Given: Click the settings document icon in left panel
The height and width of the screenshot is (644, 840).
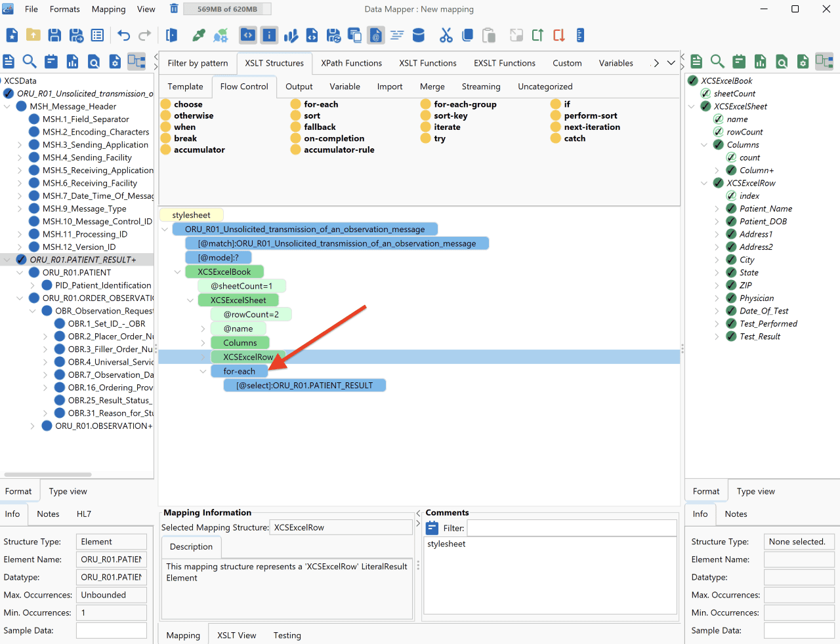Looking at the screenshot, I should (115, 62).
